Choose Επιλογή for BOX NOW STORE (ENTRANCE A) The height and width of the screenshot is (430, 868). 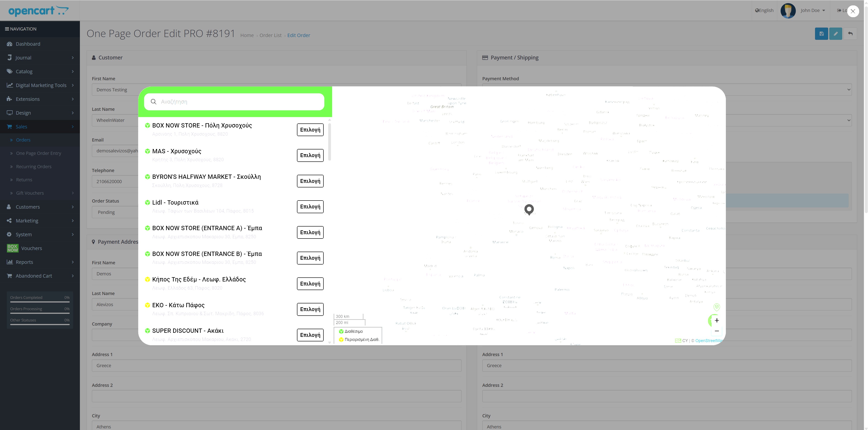pos(310,232)
